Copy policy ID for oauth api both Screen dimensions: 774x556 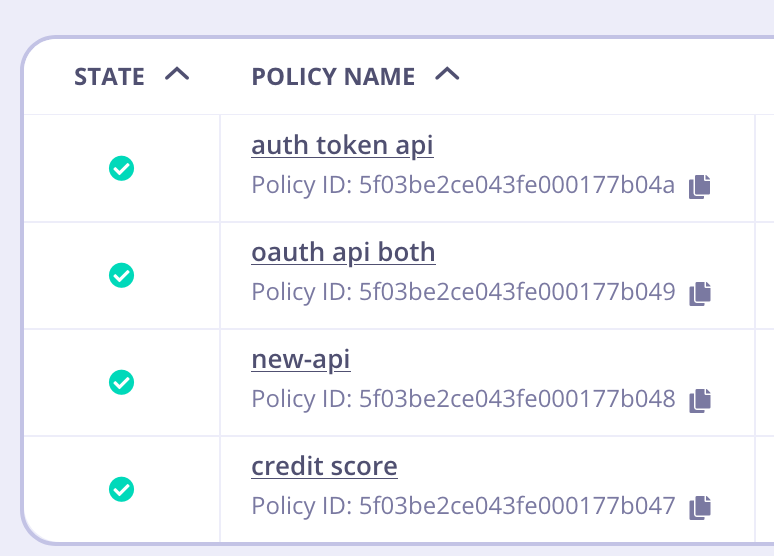point(700,293)
